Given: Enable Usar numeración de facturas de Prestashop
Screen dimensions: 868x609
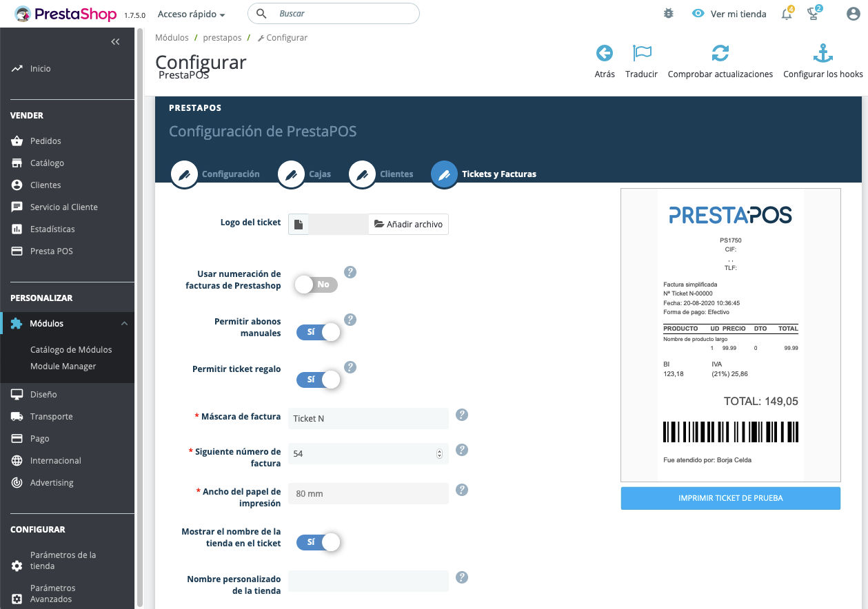Looking at the screenshot, I should point(317,285).
